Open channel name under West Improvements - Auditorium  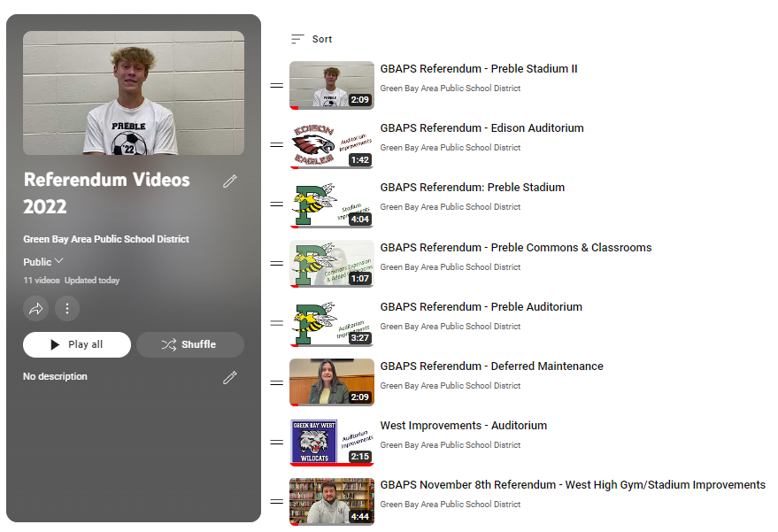(450, 445)
